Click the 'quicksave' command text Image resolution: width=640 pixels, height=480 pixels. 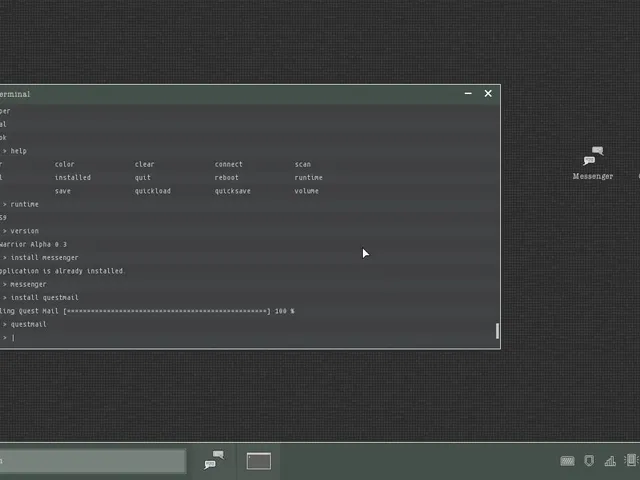pos(233,191)
